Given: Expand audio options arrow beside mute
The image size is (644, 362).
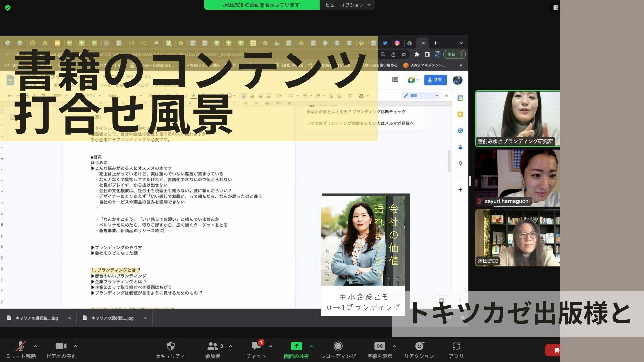Looking at the screenshot, I should [35, 346].
